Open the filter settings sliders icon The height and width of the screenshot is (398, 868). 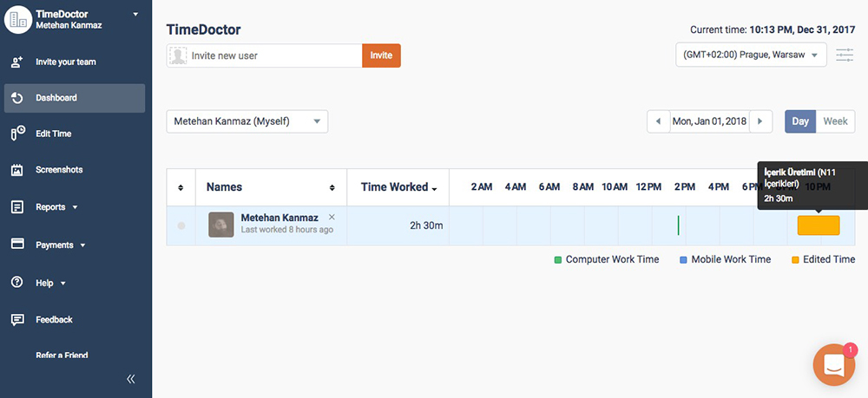click(845, 55)
